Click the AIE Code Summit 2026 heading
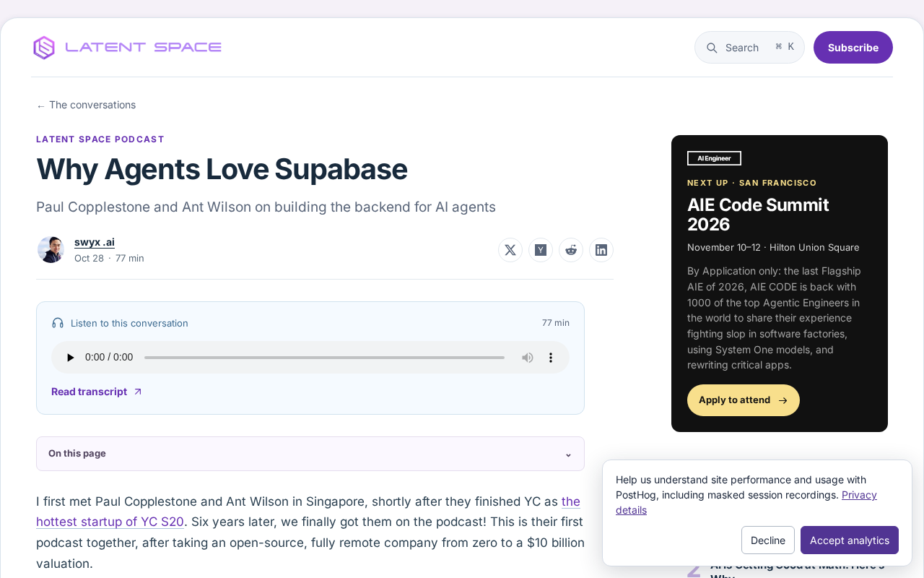 click(758, 215)
